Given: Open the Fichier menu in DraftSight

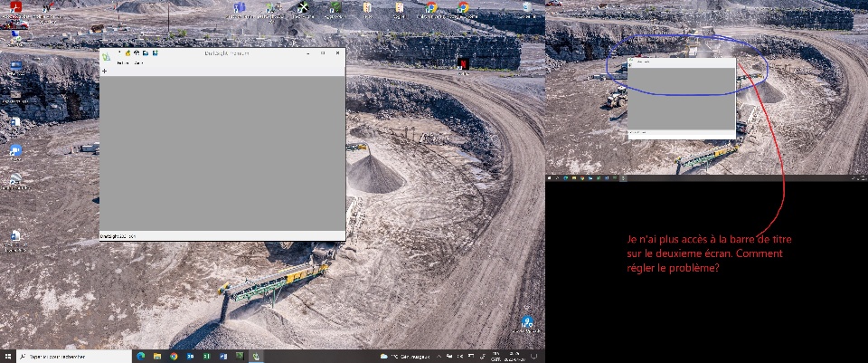Looking at the screenshot, I should pyautogui.click(x=122, y=63).
